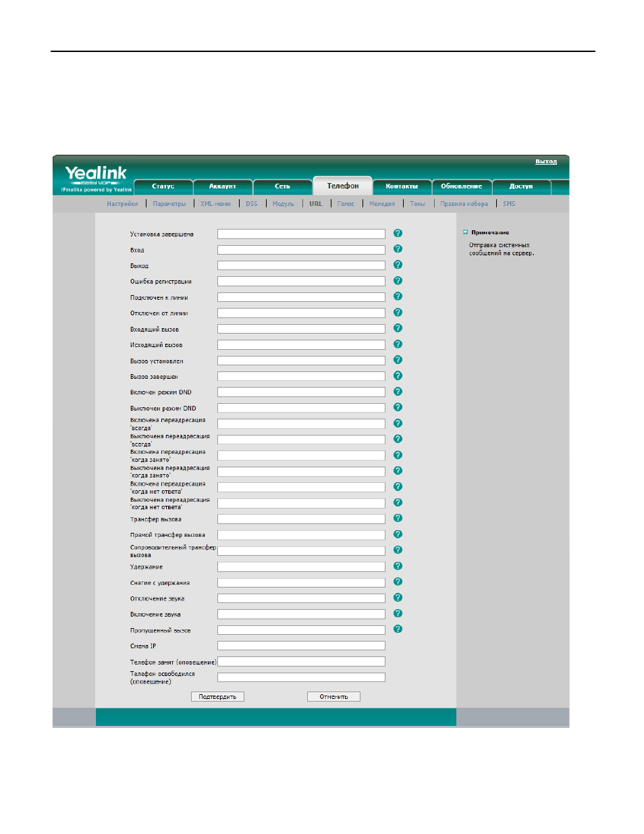The height and width of the screenshot is (834, 644).
Task: Open 'Настройки' submenu link
Action: pyautogui.click(x=122, y=204)
